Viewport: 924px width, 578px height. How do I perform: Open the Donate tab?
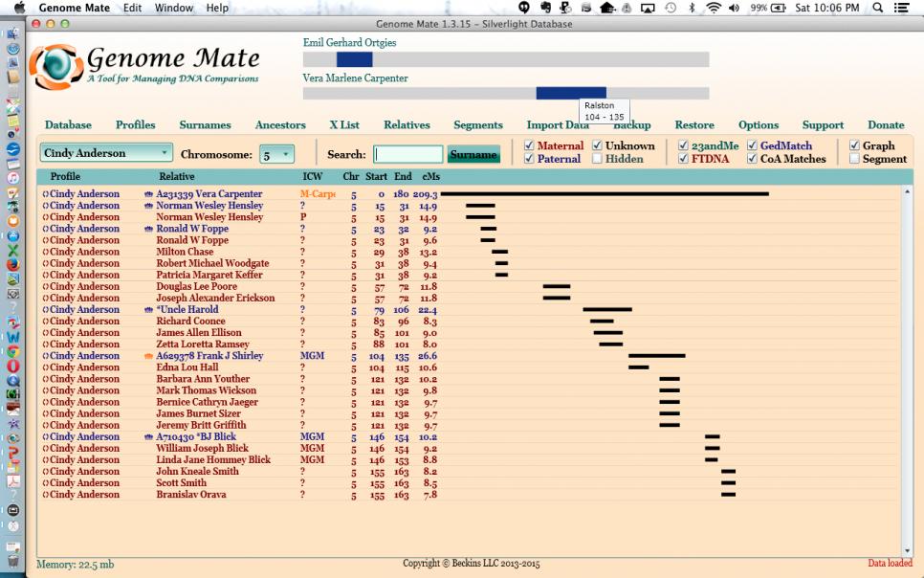pos(886,125)
